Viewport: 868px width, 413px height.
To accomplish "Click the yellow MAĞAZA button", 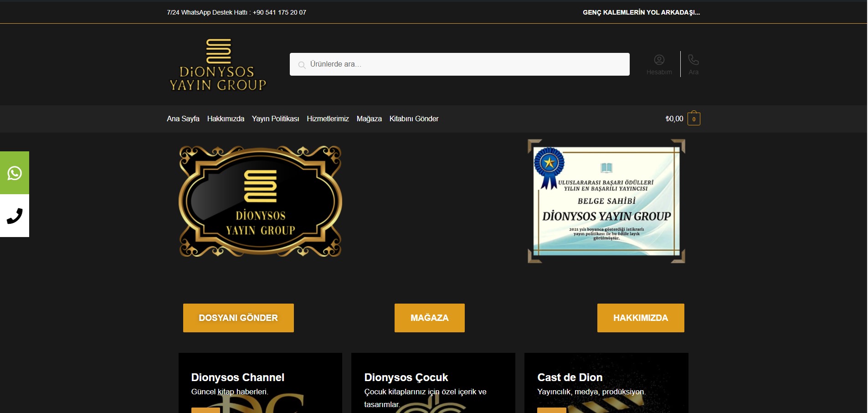I will (x=430, y=318).
